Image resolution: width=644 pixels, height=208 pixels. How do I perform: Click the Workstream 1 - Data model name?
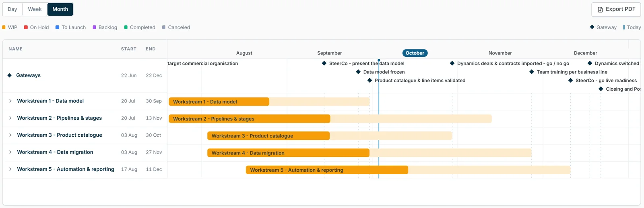(50, 101)
